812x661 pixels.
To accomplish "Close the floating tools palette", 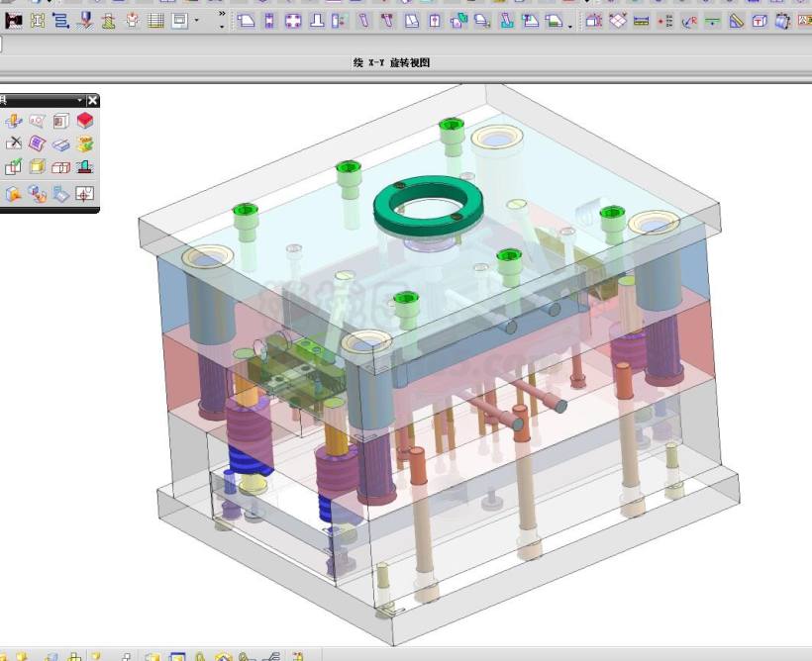I will click(x=93, y=100).
